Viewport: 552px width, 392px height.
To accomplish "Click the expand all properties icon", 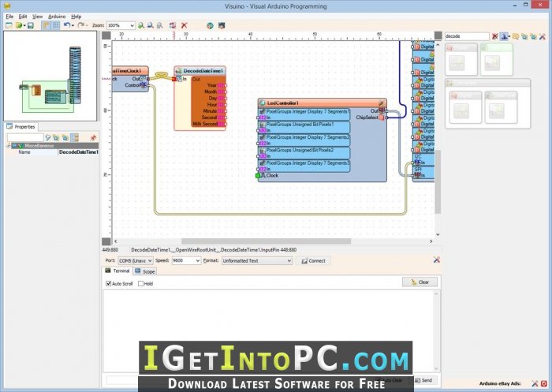I will click(56, 137).
